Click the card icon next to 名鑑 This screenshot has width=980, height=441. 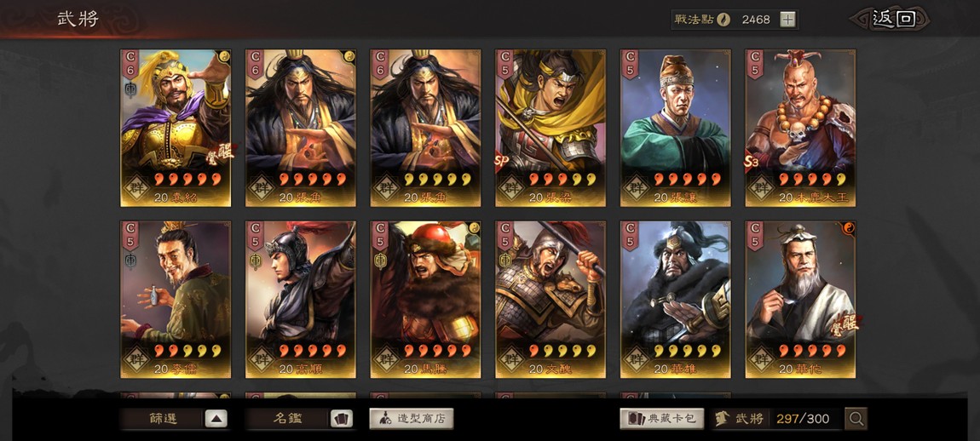tap(341, 419)
